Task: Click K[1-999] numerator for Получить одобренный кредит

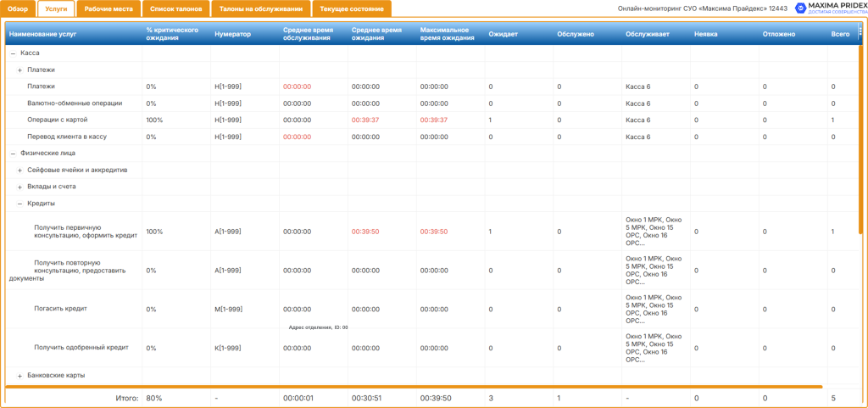Action: click(227, 348)
